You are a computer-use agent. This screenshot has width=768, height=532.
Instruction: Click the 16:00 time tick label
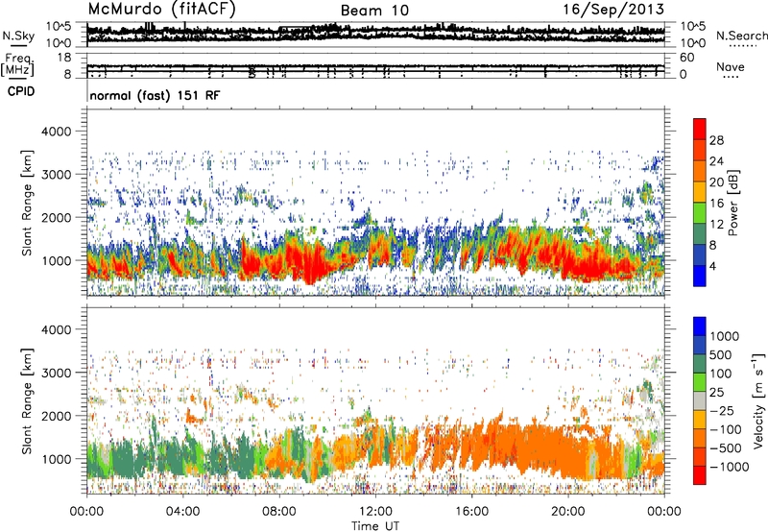[471, 512]
